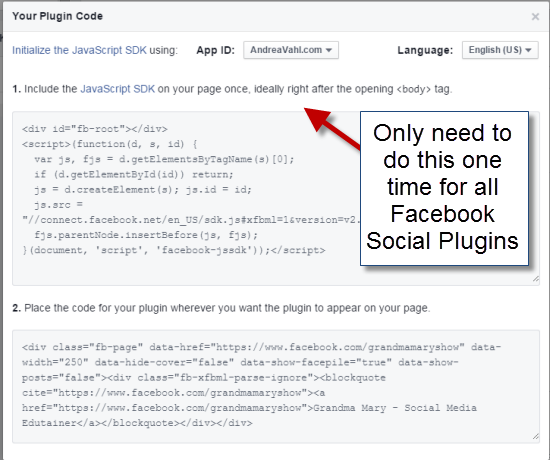Screen dimensions: 550x460
Task: Click the connect.facebook.net URL code line
Action: (191, 220)
